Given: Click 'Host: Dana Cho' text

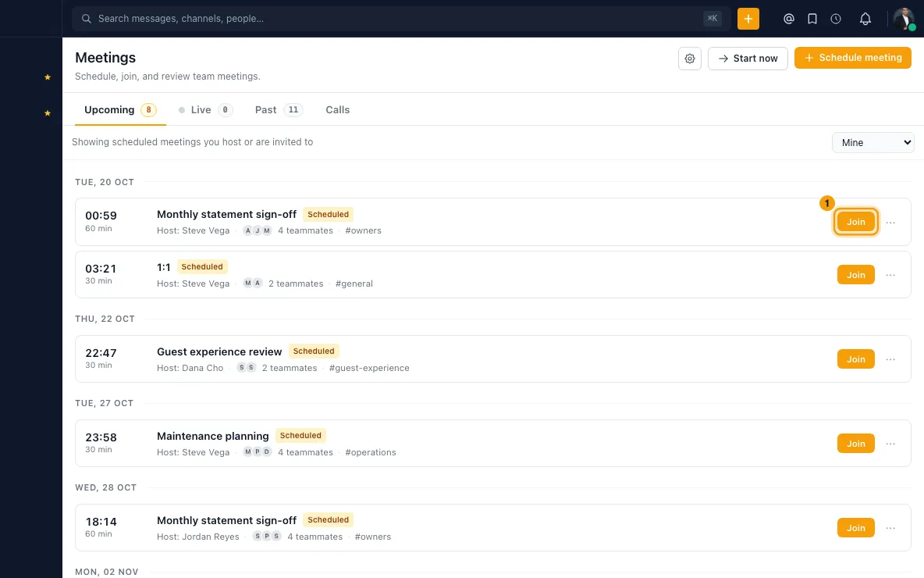Looking at the screenshot, I should (x=190, y=368).
